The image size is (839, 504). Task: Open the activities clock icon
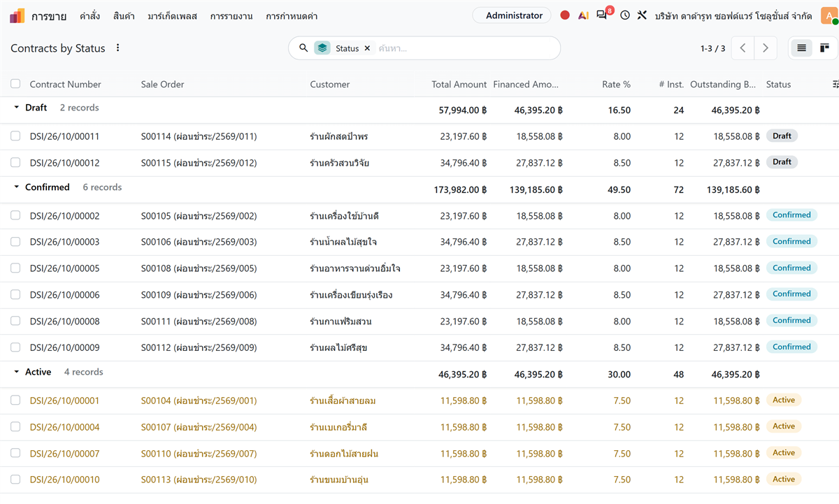[x=625, y=15]
